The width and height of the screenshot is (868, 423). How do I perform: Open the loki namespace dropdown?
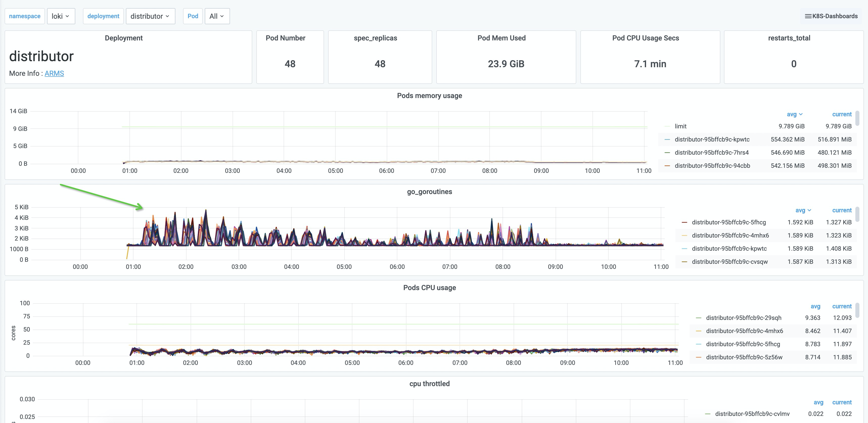61,16
